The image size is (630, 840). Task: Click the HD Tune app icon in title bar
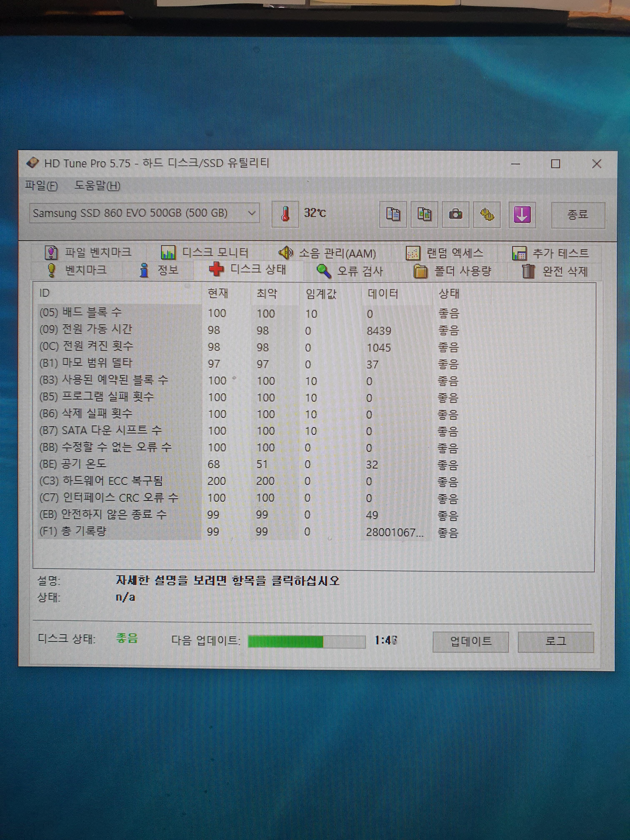(33, 163)
